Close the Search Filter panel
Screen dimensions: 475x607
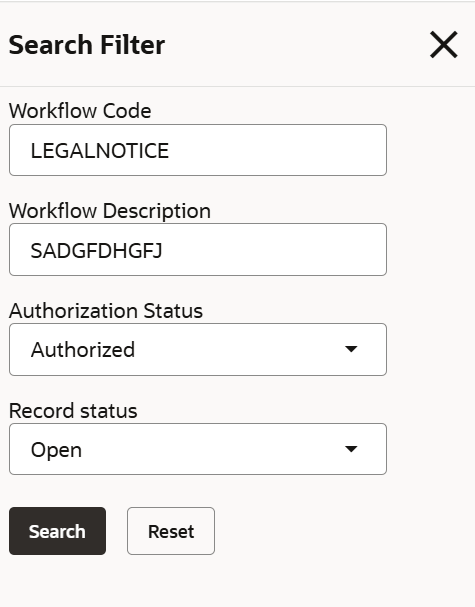pyautogui.click(x=444, y=45)
